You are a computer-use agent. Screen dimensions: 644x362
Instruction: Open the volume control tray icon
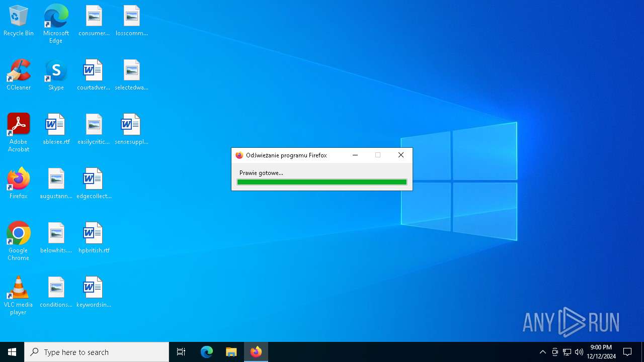pyautogui.click(x=579, y=352)
